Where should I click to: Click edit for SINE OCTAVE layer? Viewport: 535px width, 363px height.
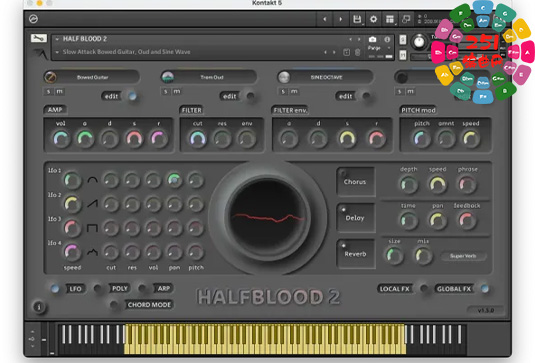(346, 96)
